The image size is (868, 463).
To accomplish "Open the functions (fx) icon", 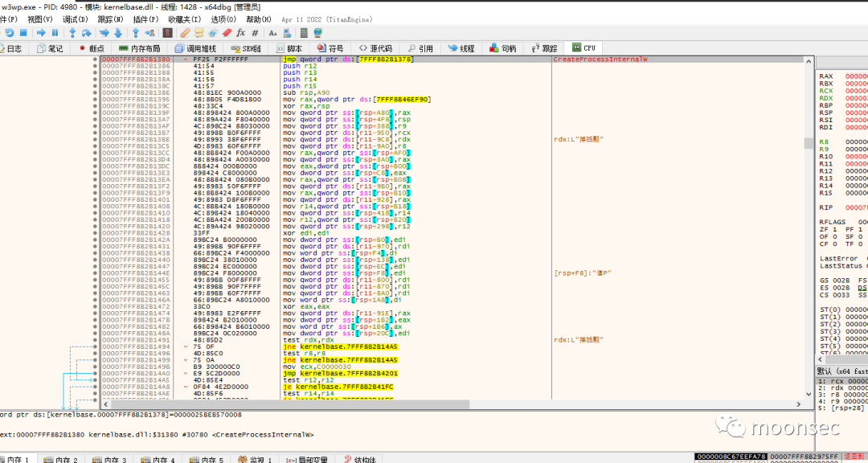I will [x=241, y=33].
